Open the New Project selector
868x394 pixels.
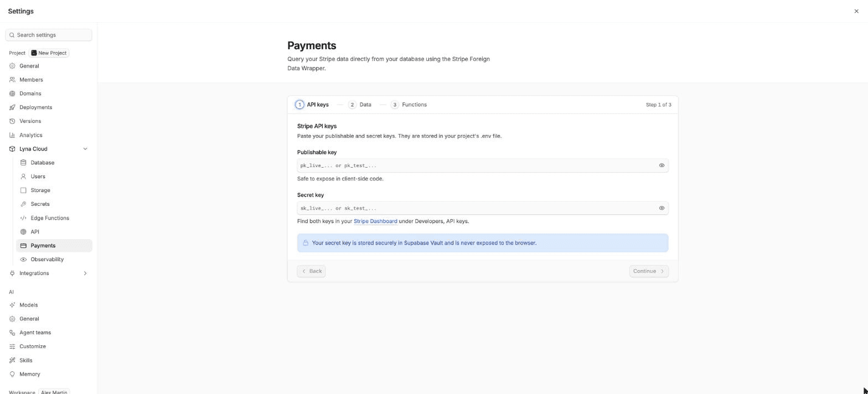coord(49,53)
